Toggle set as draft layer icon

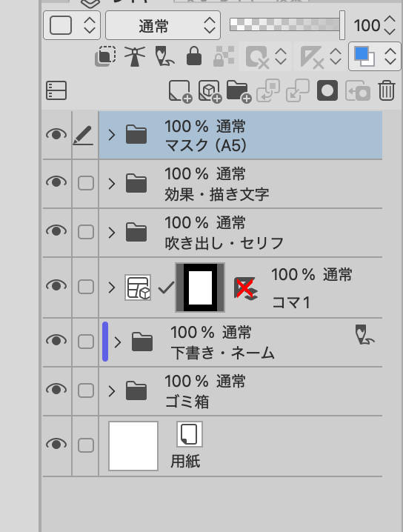point(164,56)
